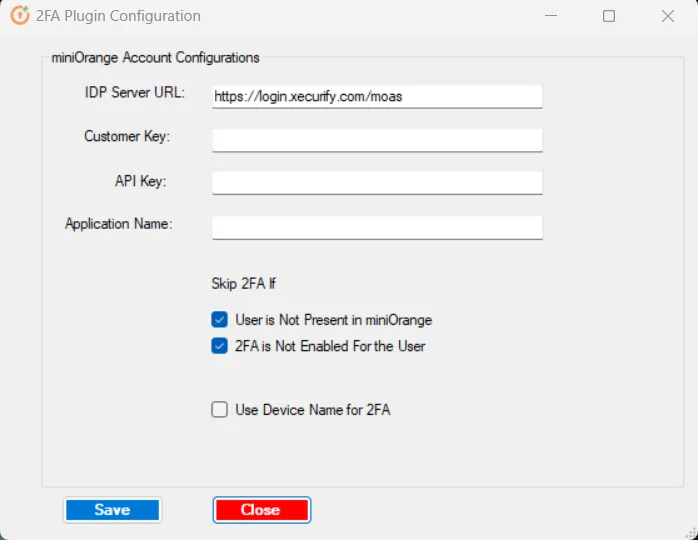Screen dimensions: 698x540
Task: Select the API Key input field
Action: point(377,183)
